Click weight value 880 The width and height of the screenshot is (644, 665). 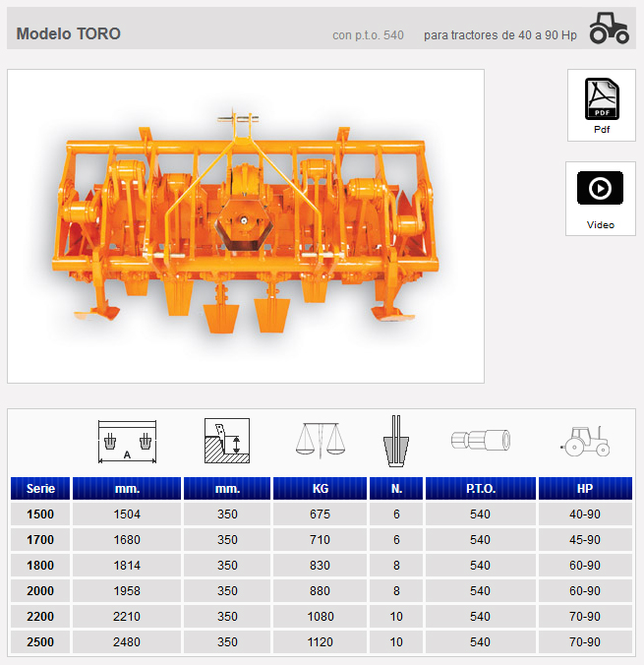pyautogui.click(x=321, y=591)
